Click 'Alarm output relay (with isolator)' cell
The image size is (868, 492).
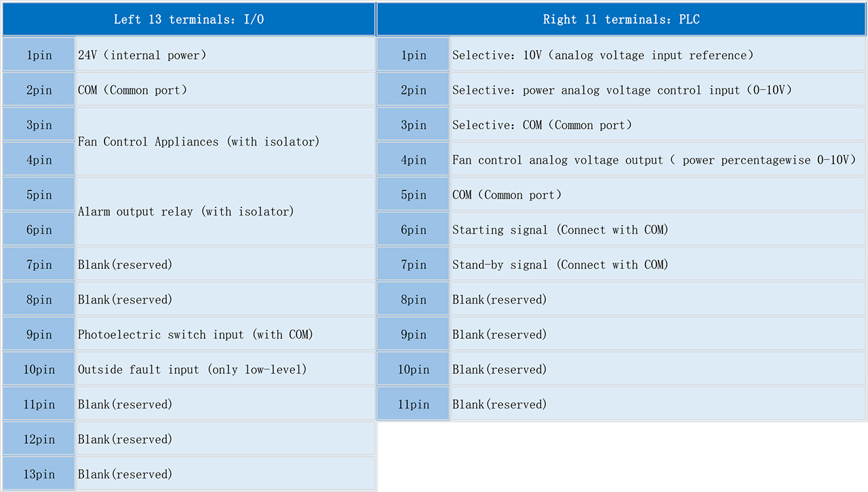pos(225,211)
